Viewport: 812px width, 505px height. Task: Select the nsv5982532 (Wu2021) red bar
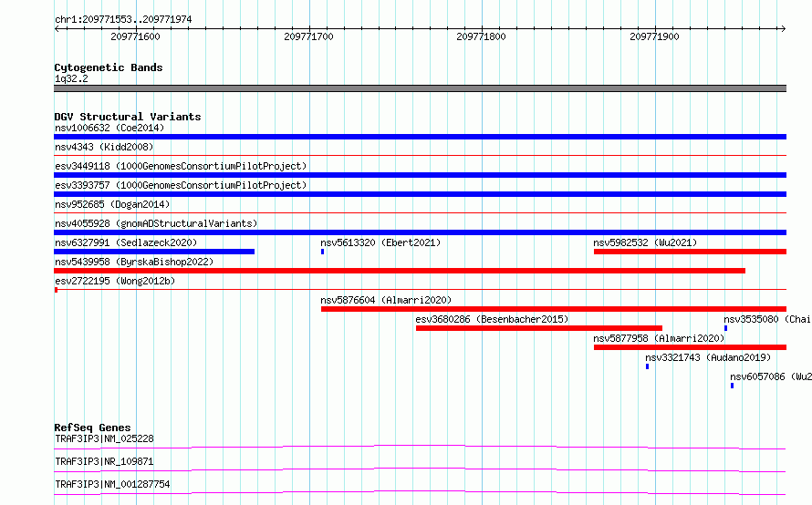pyautogui.click(x=690, y=252)
